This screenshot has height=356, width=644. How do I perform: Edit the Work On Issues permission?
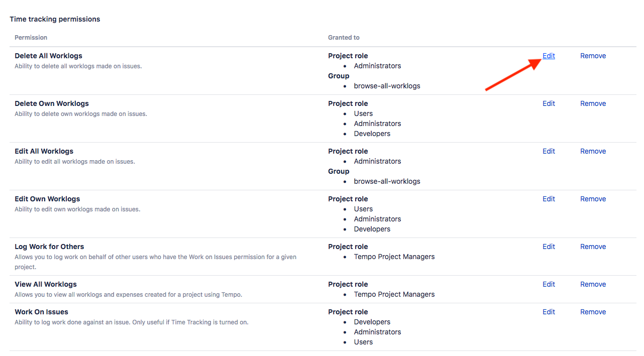549,312
